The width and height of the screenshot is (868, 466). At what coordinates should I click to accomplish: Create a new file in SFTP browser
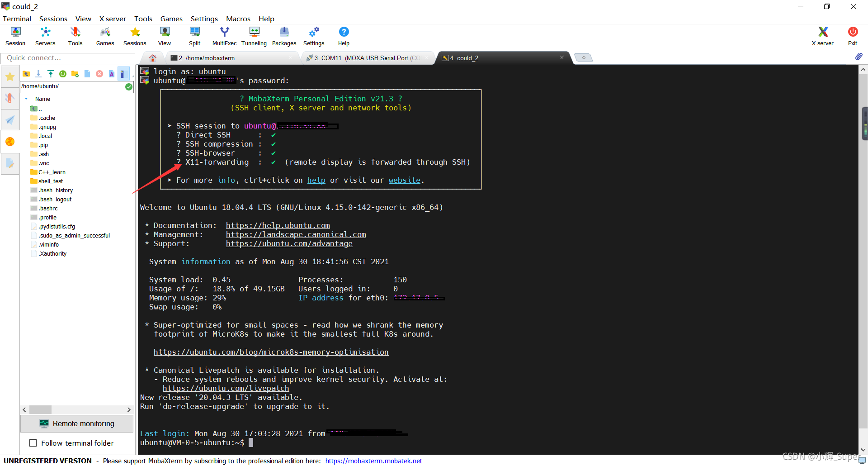(87, 74)
